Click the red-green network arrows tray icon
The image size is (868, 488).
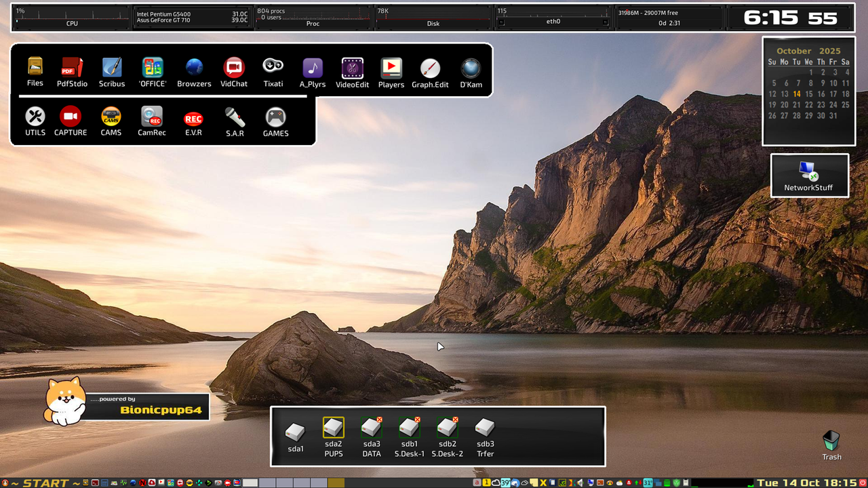(638, 483)
